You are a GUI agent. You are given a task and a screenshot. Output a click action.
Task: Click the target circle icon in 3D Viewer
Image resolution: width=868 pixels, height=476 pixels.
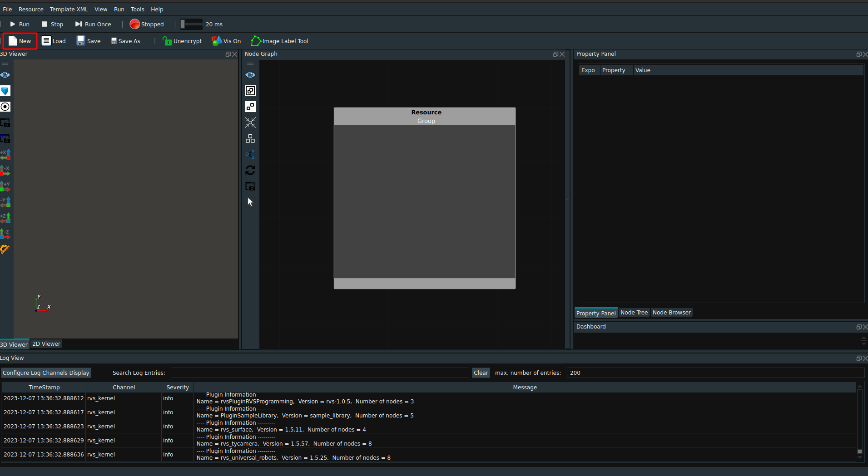click(5, 107)
